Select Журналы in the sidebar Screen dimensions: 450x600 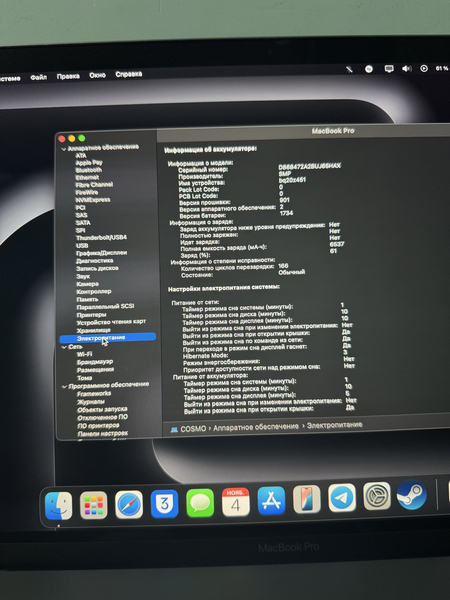coord(91,401)
